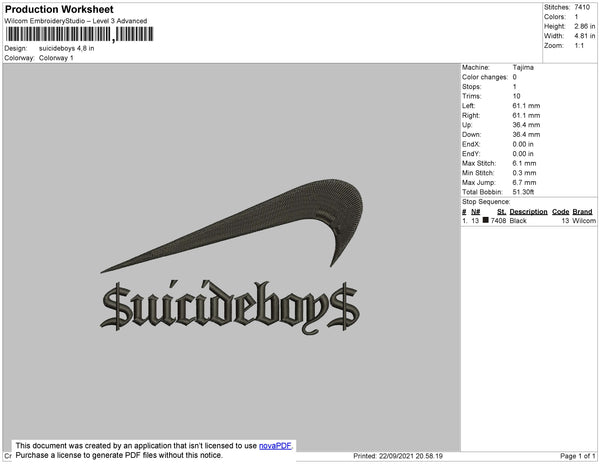Click the 'Production Worksheet' title
The image size is (600, 464).
pyautogui.click(x=59, y=9)
